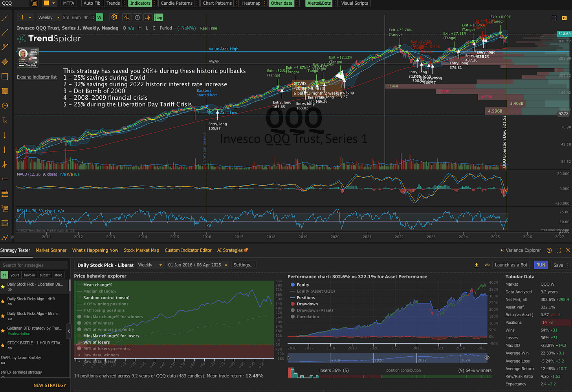Viewport: 572px width, 392px height.
Task: Click the chart style line icon next to gear
Action: pos(126,17)
